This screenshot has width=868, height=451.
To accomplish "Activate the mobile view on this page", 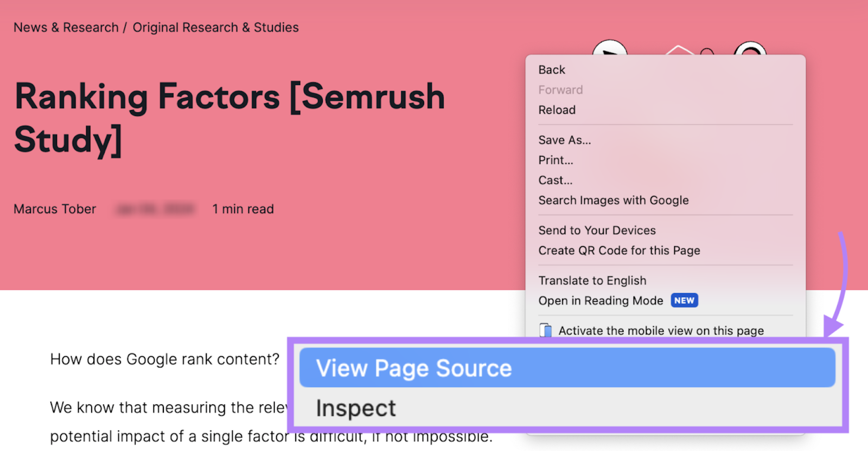I will coord(661,330).
